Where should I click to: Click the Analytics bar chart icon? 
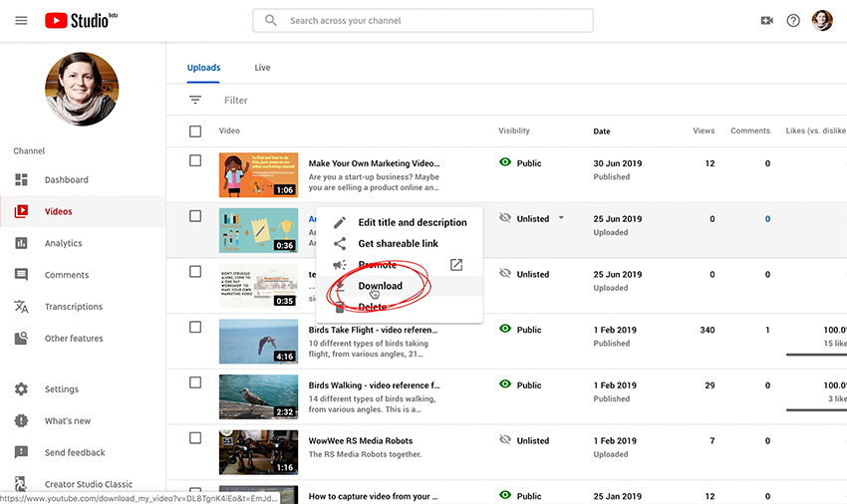coord(21,243)
